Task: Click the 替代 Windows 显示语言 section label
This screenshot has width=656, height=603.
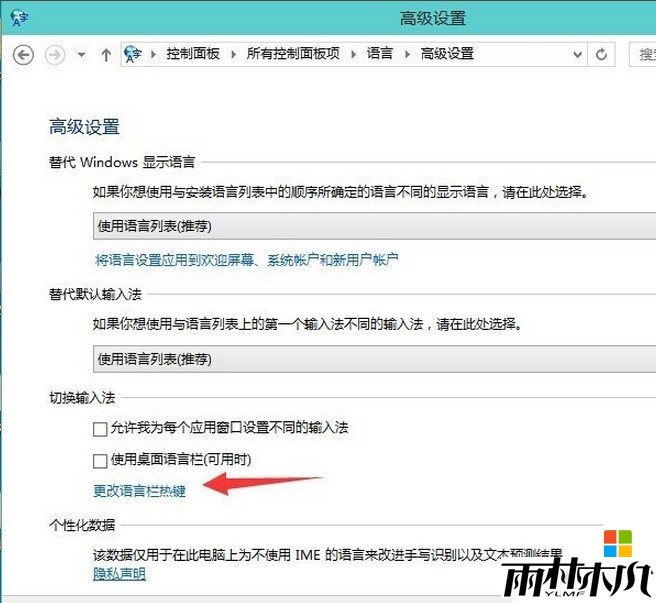Action: [x=122, y=162]
